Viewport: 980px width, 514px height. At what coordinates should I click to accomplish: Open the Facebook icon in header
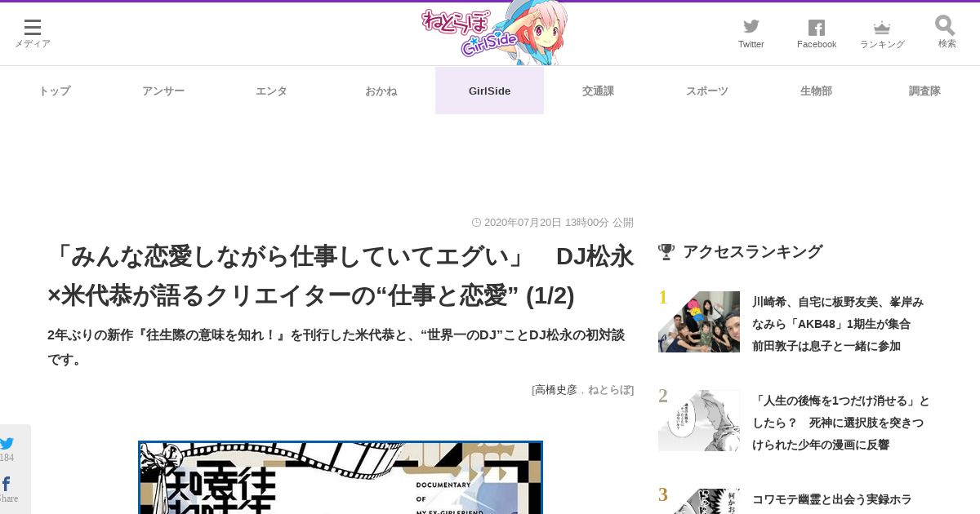pyautogui.click(x=817, y=33)
